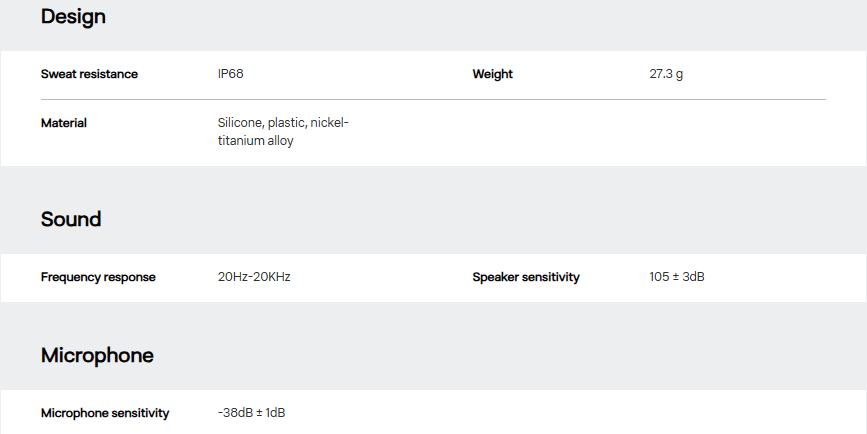Click the 105 ± 3dB value

[677, 277]
